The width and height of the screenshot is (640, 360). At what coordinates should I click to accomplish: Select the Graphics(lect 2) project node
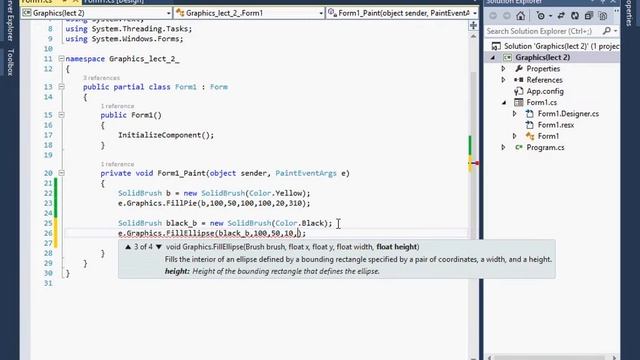[x=542, y=58]
